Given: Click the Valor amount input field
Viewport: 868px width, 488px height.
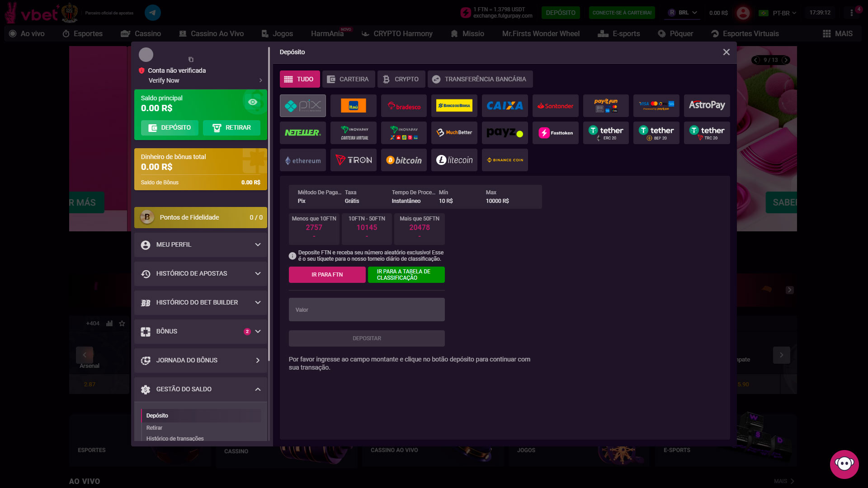Looking at the screenshot, I should (x=366, y=310).
